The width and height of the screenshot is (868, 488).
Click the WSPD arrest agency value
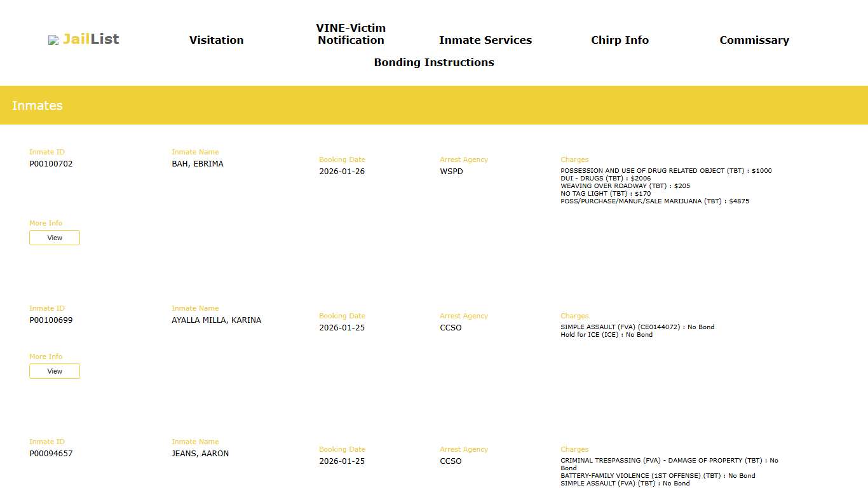451,172
